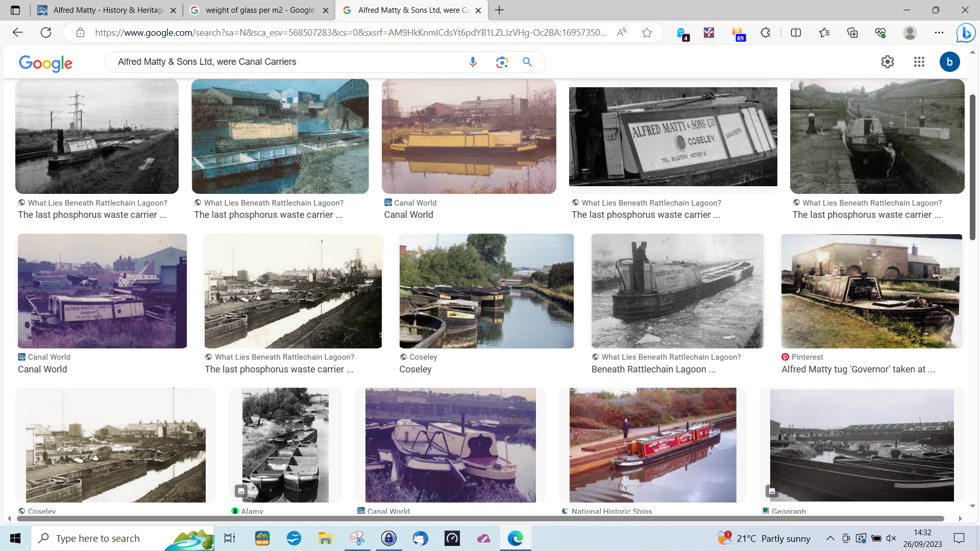The width and height of the screenshot is (980, 551).
Task: Refresh the current page
Action: coord(46,33)
